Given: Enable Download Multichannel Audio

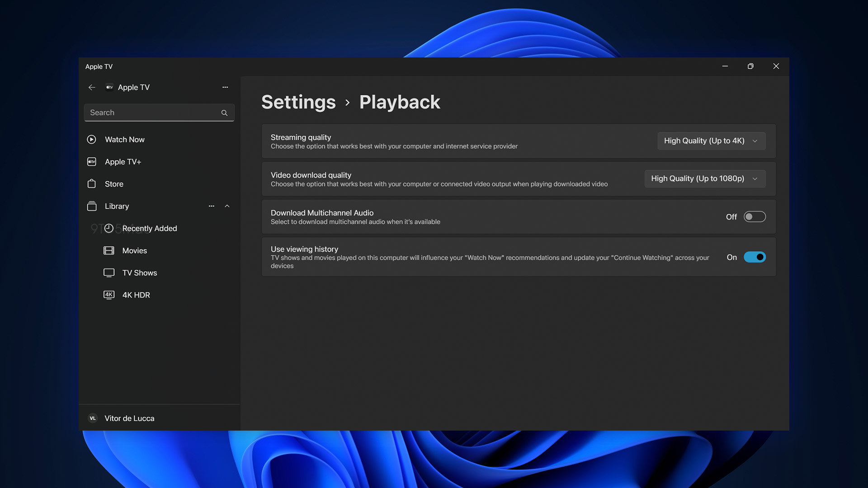Looking at the screenshot, I should click(x=755, y=216).
